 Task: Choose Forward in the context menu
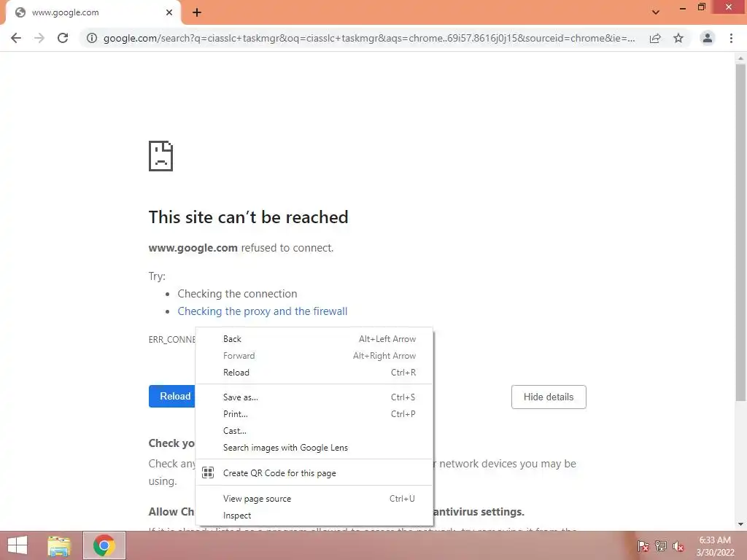(x=314, y=356)
